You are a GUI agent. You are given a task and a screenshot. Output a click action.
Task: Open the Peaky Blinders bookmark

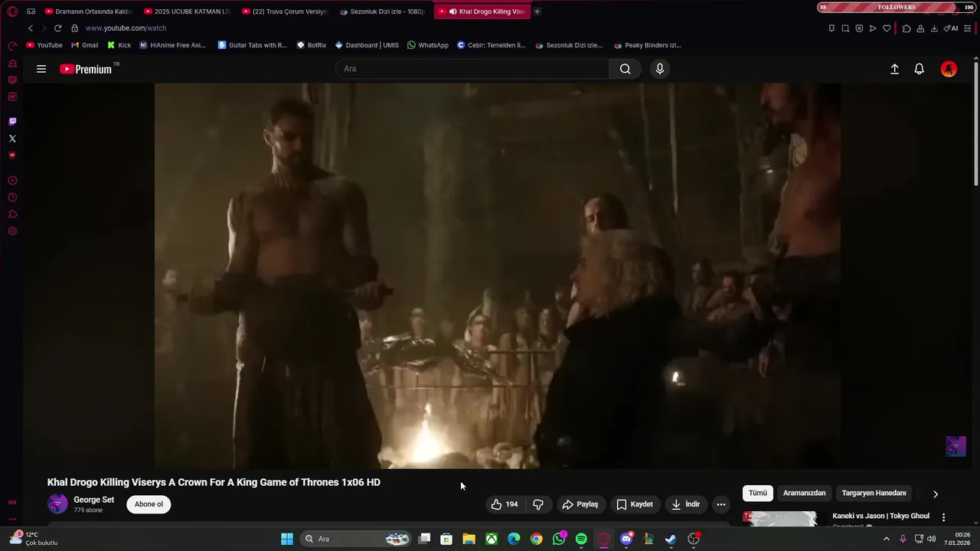pyautogui.click(x=648, y=45)
